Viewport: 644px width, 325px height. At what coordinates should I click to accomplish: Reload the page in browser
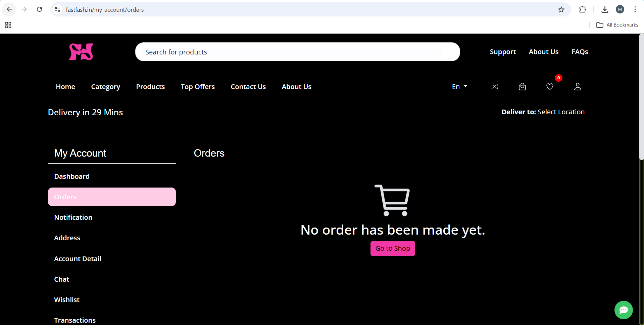(x=40, y=9)
